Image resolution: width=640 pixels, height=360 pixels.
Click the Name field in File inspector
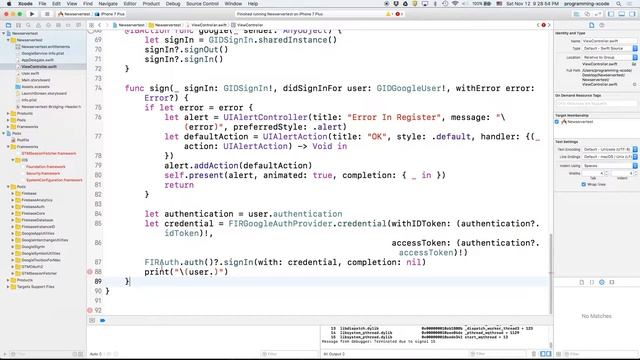click(x=609, y=41)
